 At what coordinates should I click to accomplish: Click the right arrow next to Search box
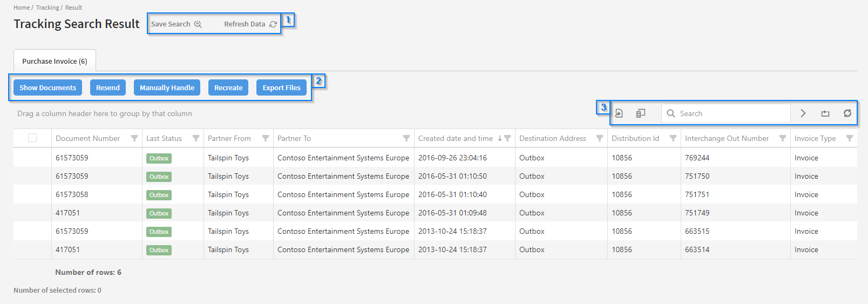click(x=803, y=113)
